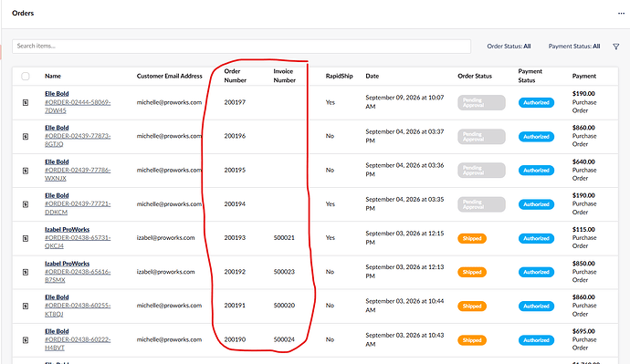Click Shipped badge for order 200193
The width and height of the screenshot is (630, 364).
[472, 238]
